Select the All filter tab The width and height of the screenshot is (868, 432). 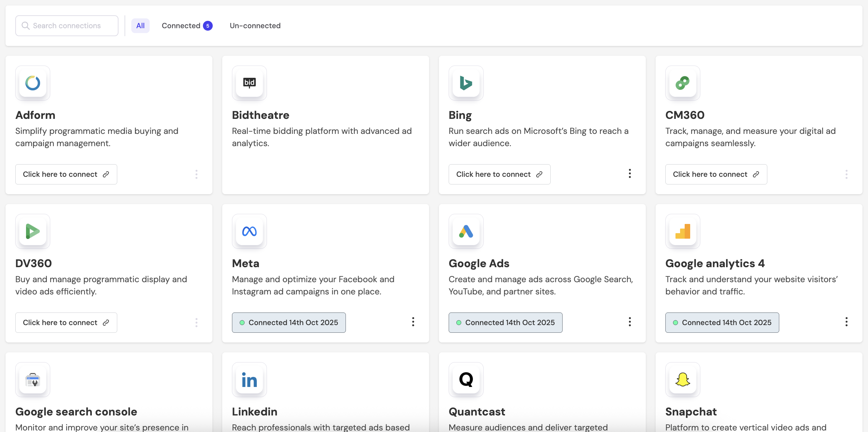(140, 26)
